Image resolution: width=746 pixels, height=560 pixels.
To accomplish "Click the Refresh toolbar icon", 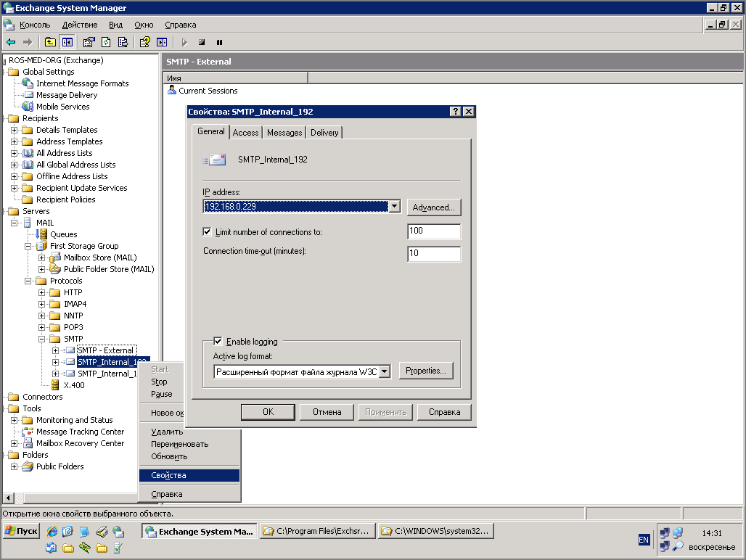I will pos(106,42).
